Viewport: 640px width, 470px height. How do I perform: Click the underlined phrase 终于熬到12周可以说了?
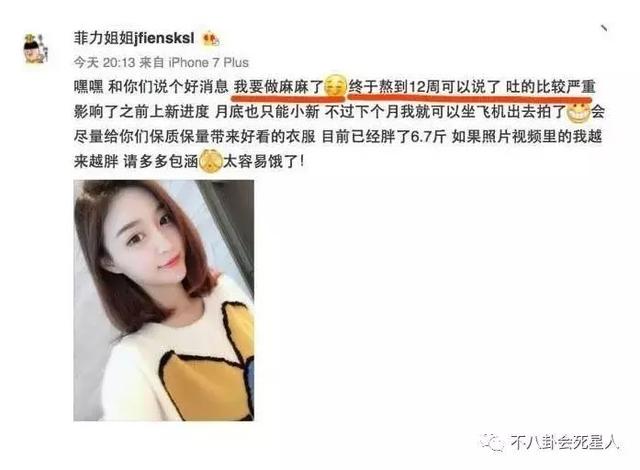click(x=424, y=87)
